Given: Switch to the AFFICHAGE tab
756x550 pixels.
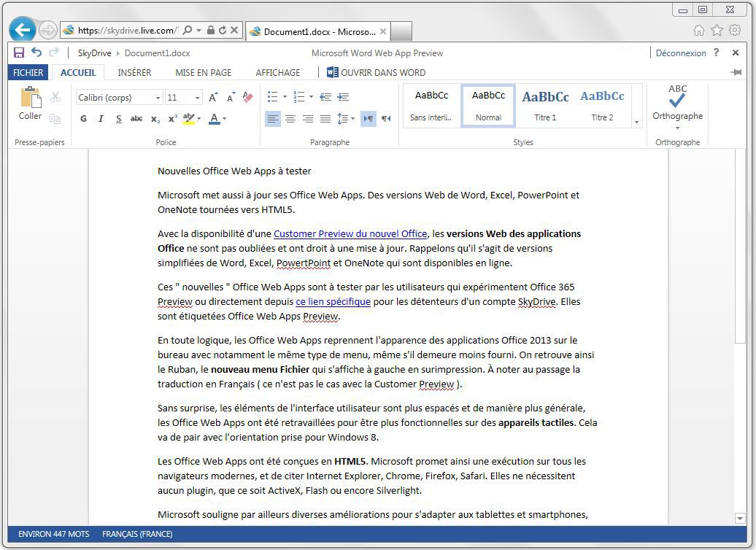Looking at the screenshot, I should coord(278,72).
